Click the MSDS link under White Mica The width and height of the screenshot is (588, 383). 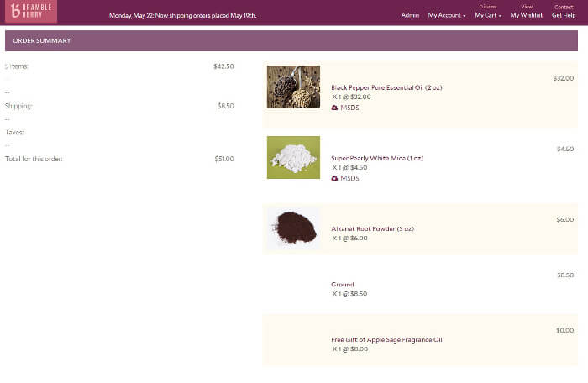tap(349, 178)
